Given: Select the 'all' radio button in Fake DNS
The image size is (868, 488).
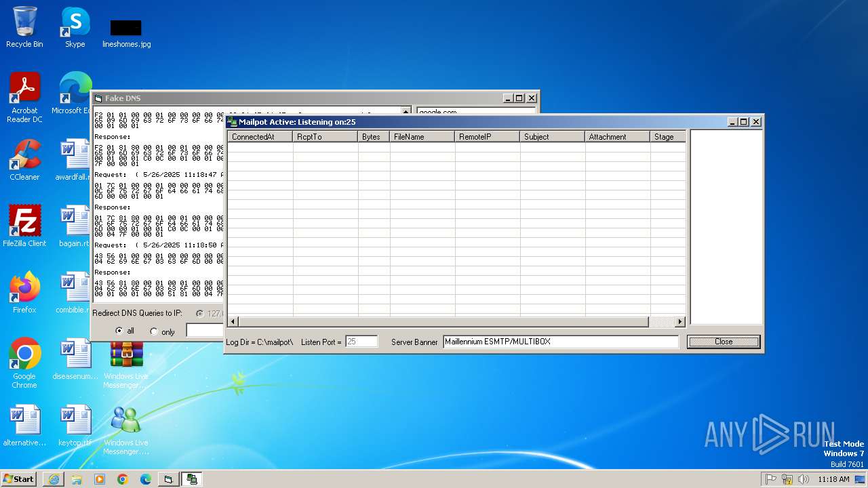Looking at the screenshot, I should coord(119,331).
